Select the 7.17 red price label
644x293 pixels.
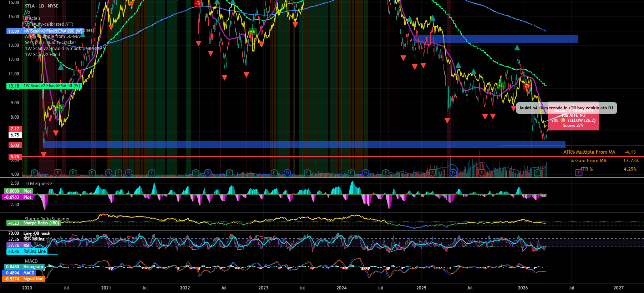click(x=15, y=129)
